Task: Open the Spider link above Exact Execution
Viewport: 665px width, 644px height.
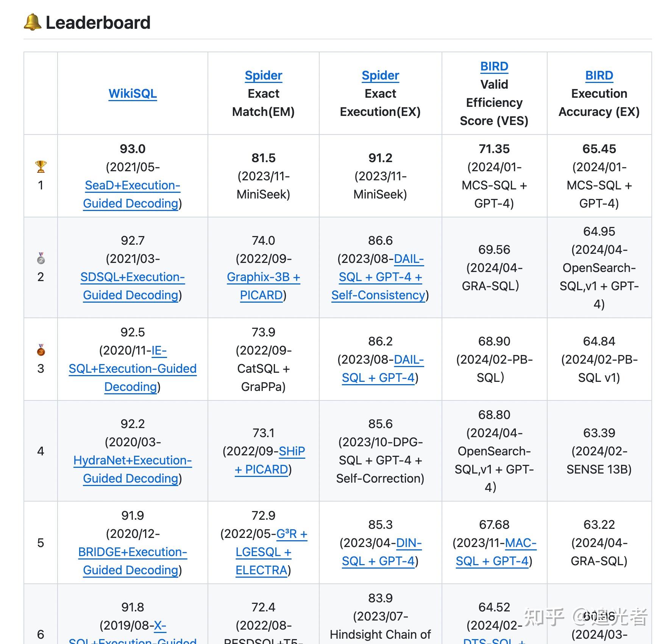Action: tap(380, 75)
